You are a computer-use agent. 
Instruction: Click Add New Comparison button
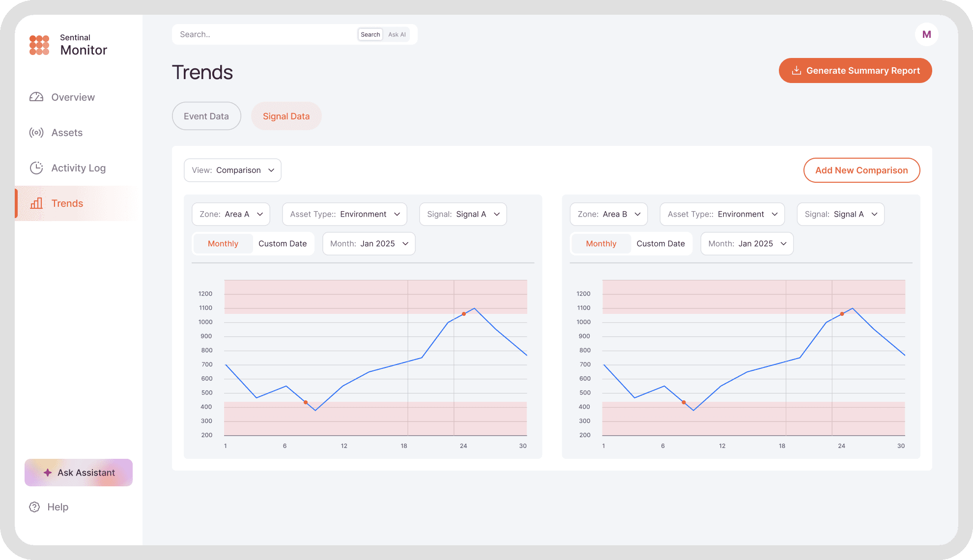pos(861,170)
